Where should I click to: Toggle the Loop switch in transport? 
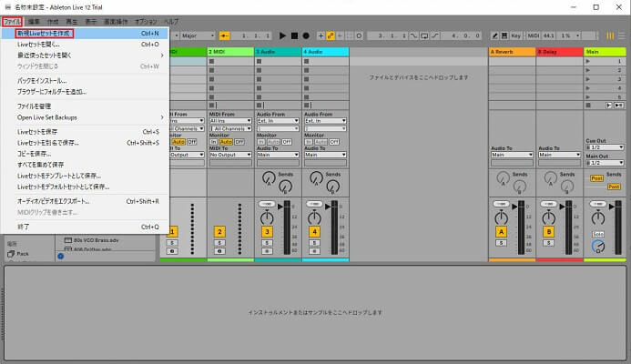pyautogui.click(x=424, y=35)
